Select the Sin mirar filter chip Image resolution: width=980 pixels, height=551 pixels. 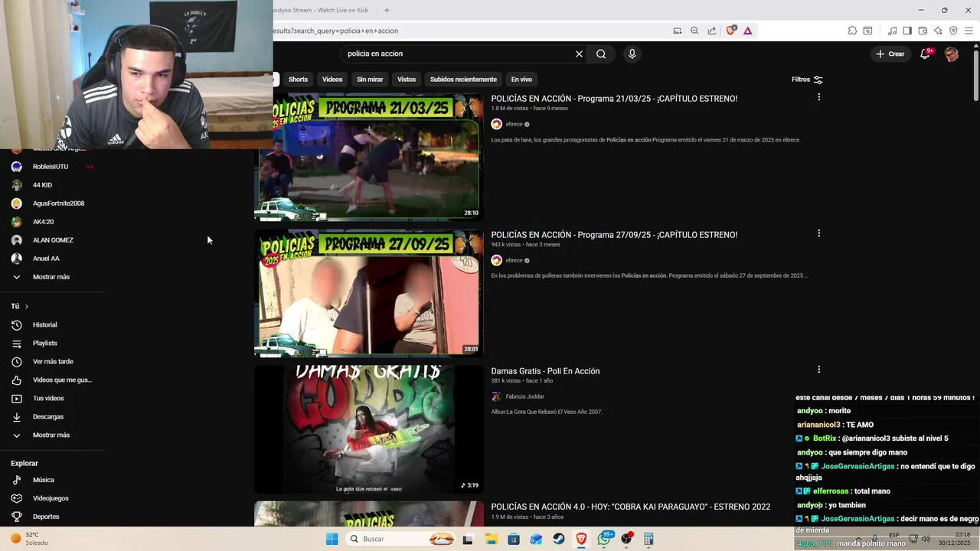[370, 80]
